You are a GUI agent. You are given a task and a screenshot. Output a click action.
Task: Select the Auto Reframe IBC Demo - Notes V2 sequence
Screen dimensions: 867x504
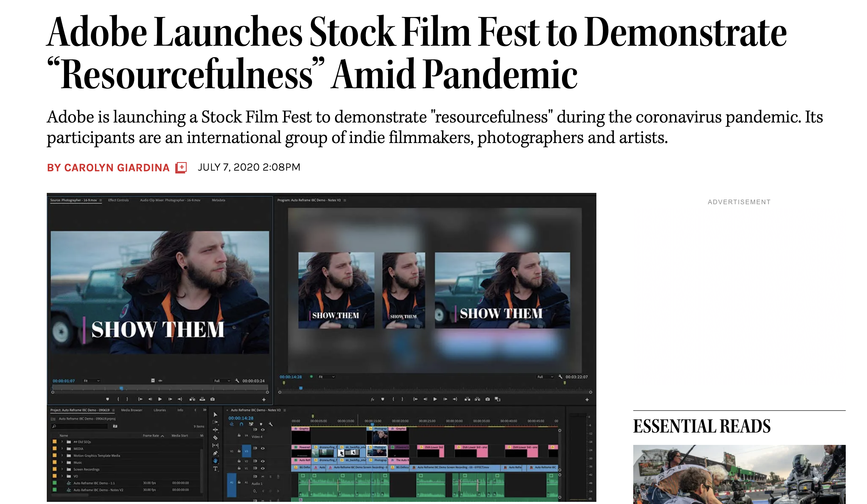[98, 490]
